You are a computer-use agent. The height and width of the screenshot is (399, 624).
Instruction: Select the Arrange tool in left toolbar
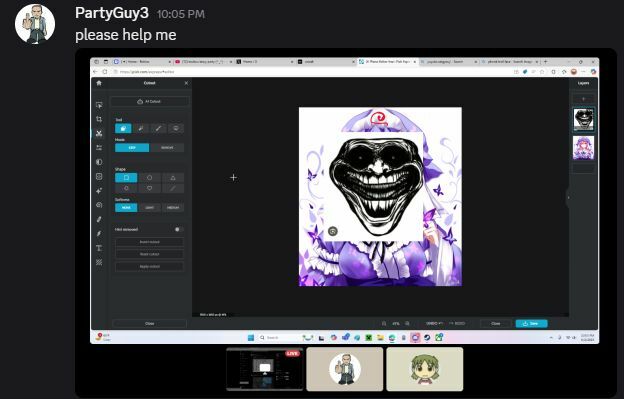pyautogui.click(x=99, y=105)
